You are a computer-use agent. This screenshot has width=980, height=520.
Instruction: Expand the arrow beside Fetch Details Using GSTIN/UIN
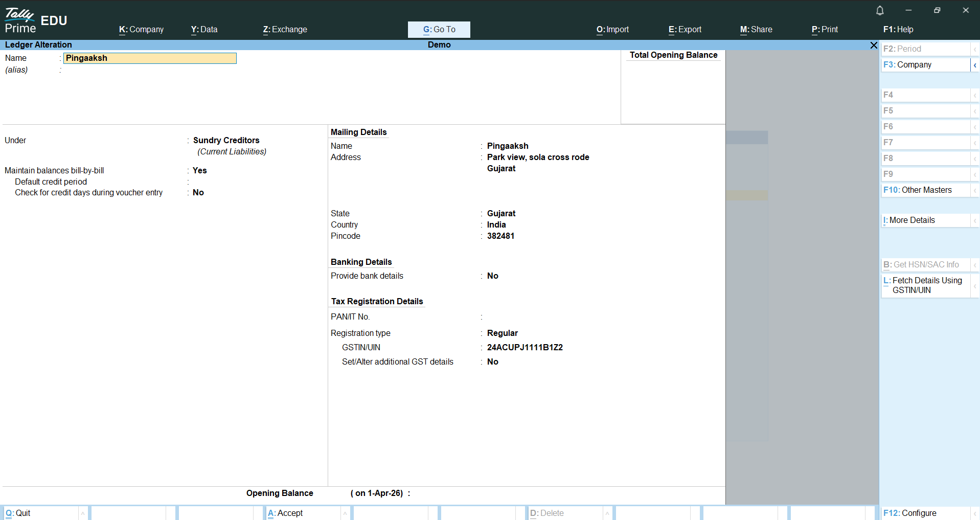tap(975, 286)
